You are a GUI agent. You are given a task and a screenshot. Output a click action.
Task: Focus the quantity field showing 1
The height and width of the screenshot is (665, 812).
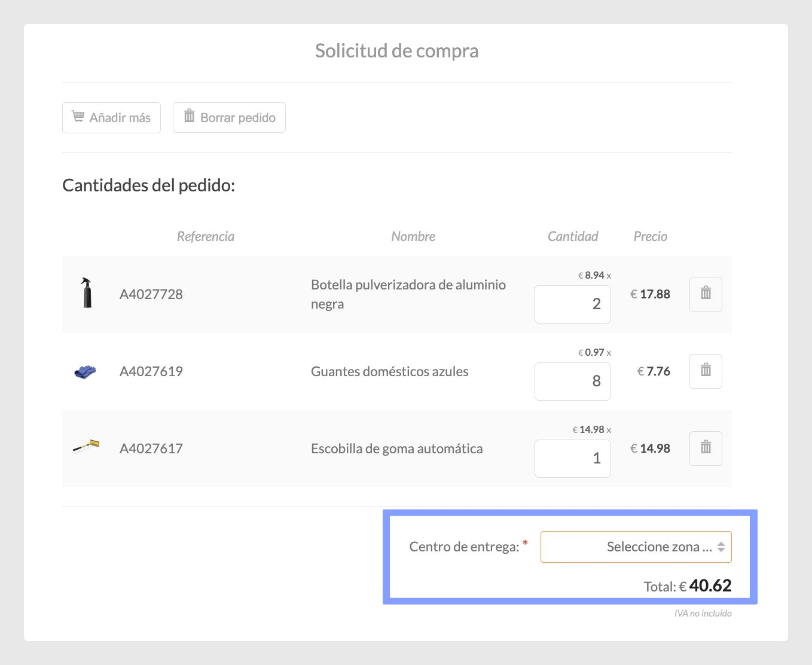[572, 458]
